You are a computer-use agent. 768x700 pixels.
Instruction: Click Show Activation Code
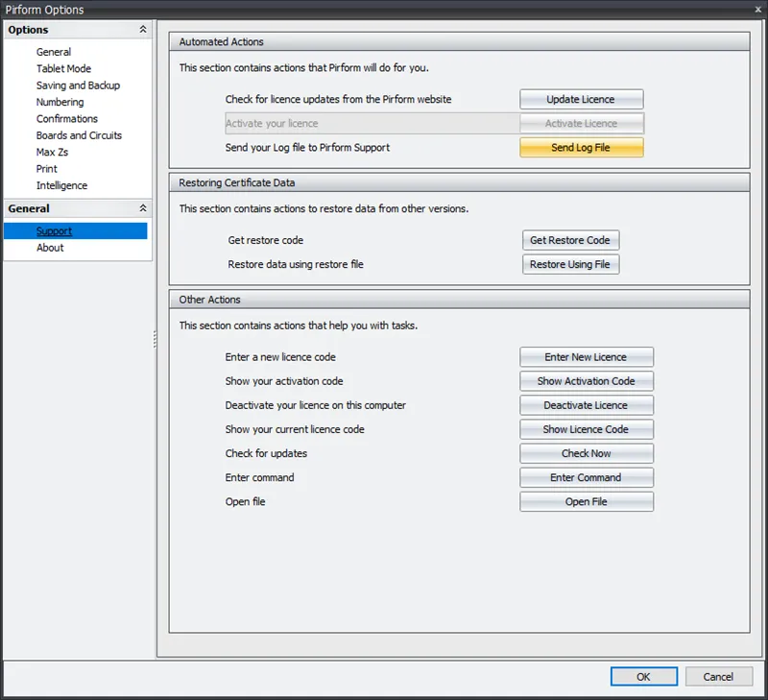[587, 380]
